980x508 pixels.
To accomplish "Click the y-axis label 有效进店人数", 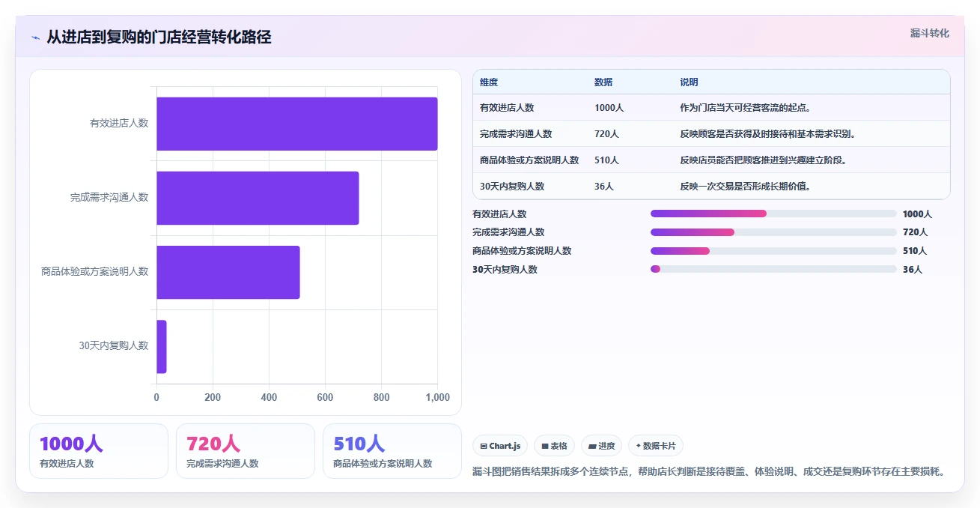I will click(x=119, y=124).
